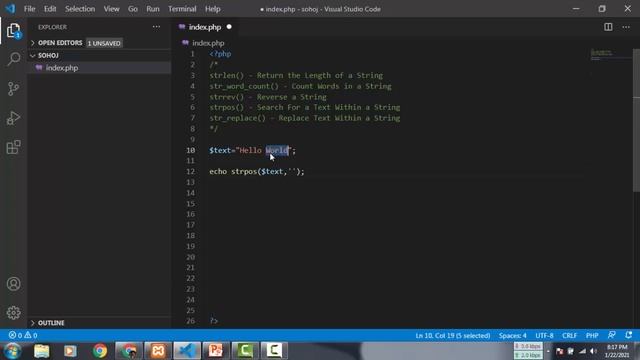
Task: Click line 10 $text code
Action: coord(252,150)
